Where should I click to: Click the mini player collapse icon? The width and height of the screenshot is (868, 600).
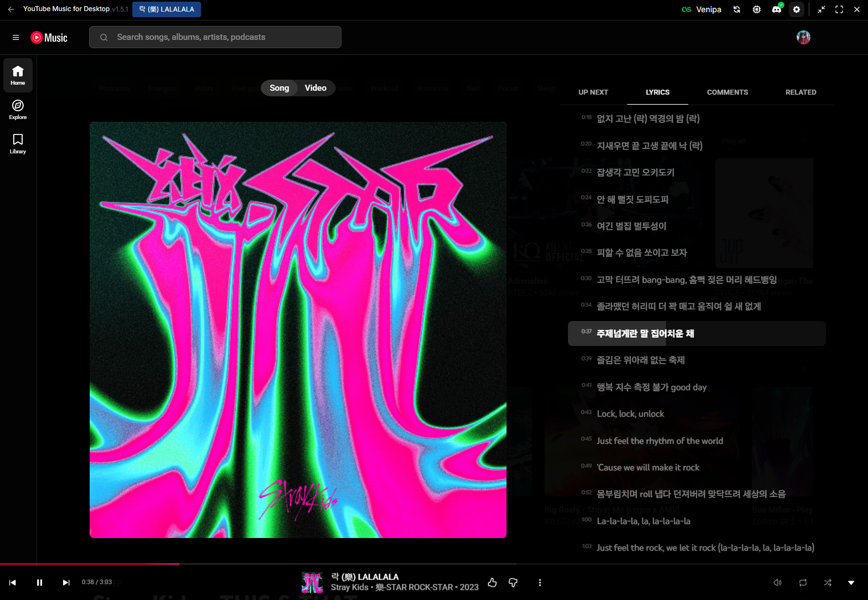821,9
